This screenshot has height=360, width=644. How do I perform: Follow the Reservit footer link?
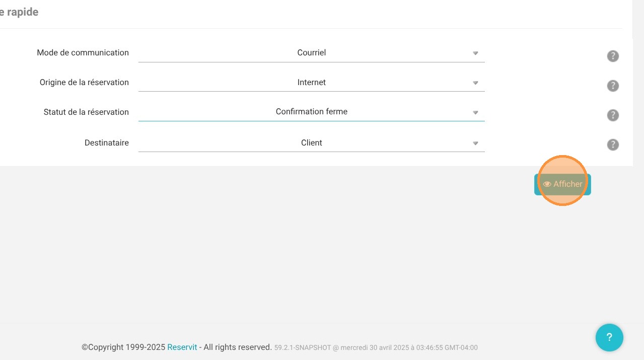(182, 347)
